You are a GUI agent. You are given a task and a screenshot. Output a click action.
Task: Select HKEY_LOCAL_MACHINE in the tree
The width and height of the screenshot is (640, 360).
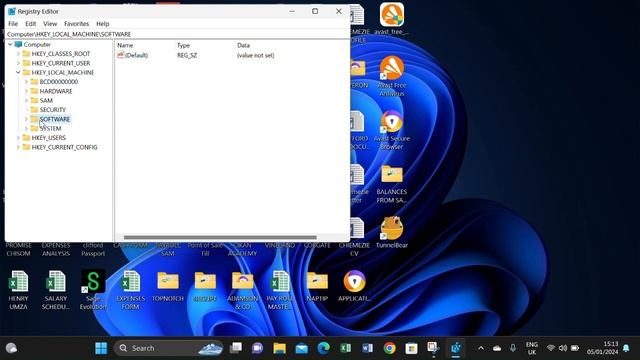click(62, 72)
